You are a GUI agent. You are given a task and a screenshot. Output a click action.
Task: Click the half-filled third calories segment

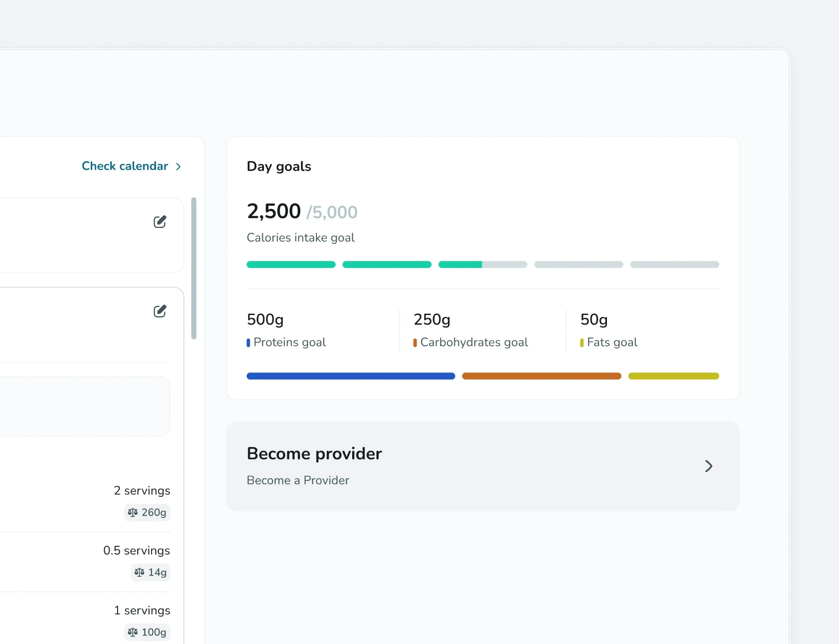pyautogui.click(x=483, y=264)
